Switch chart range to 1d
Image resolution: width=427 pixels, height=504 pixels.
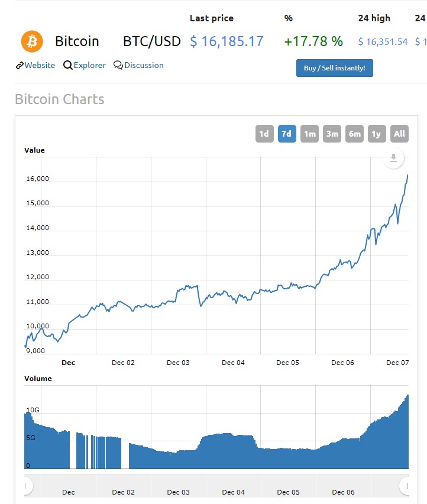pos(264,134)
